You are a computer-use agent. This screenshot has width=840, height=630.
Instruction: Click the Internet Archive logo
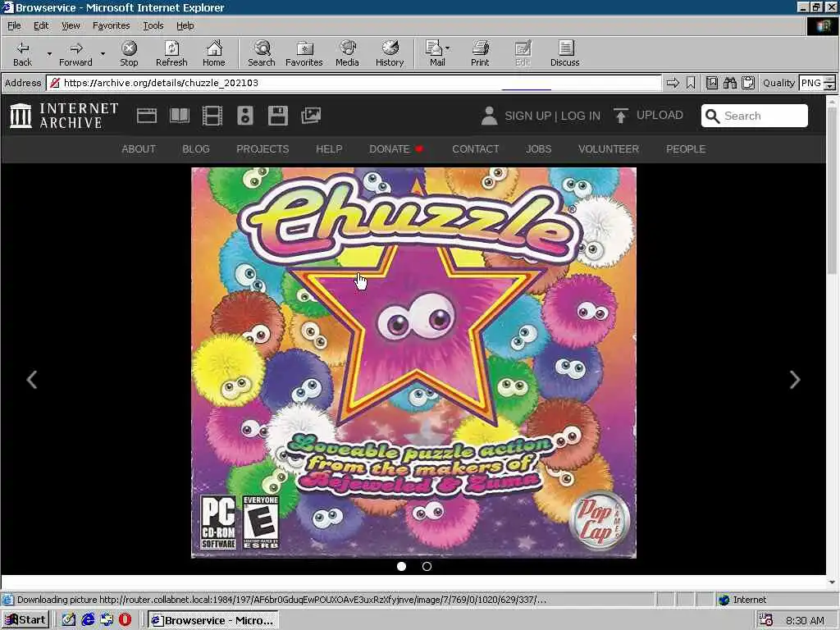point(64,116)
